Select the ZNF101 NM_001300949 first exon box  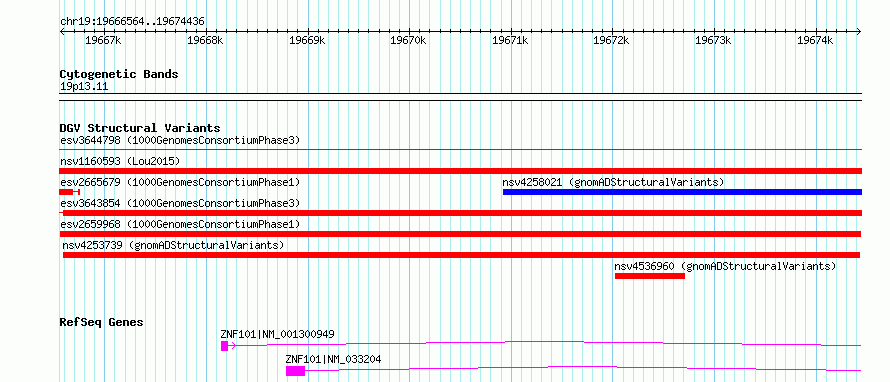224,346
